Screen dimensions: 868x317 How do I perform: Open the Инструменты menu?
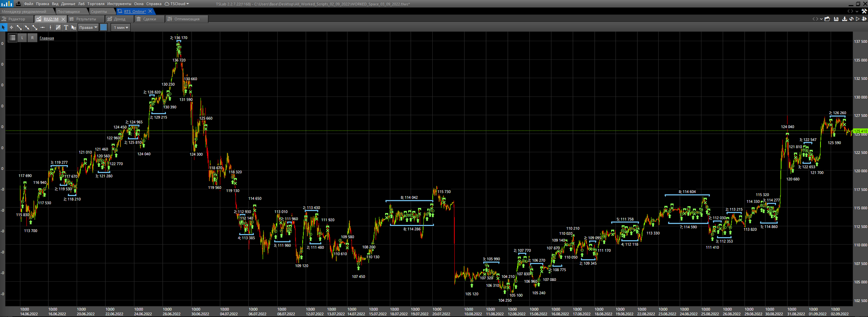(119, 4)
